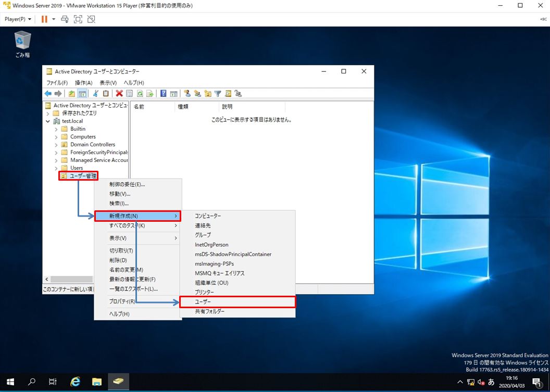This screenshot has width=550, height=392.
Task: Open the ファイル(F) menu
Action: [x=57, y=83]
